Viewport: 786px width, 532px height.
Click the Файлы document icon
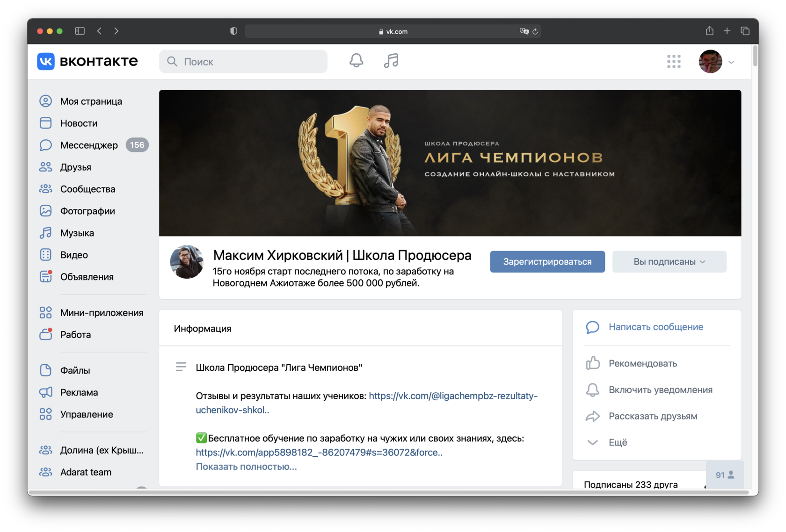(x=45, y=370)
